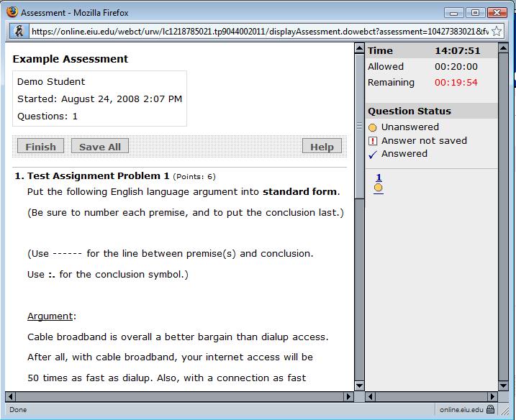Click the bookmark star in the address bar
516x420 pixels.
pos(497,32)
